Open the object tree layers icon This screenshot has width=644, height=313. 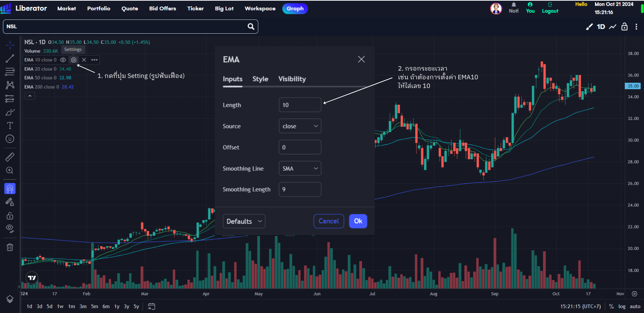pyautogui.click(x=10, y=299)
